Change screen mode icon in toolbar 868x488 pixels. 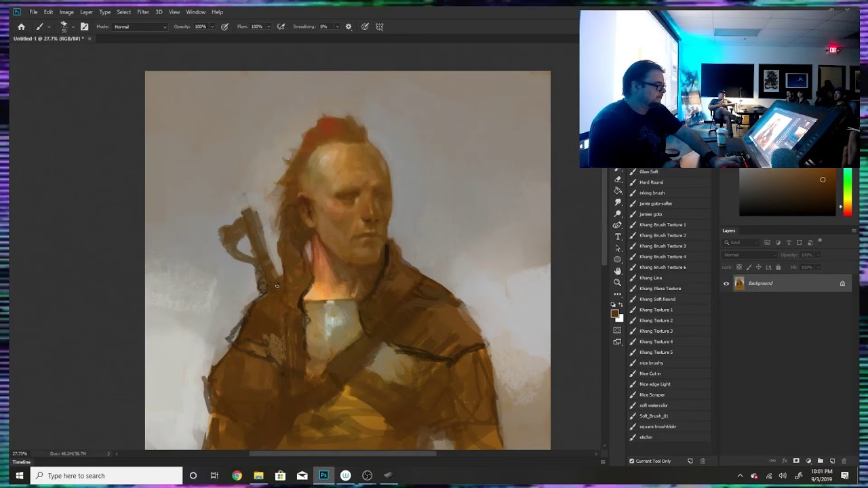(x=617, y=342)
